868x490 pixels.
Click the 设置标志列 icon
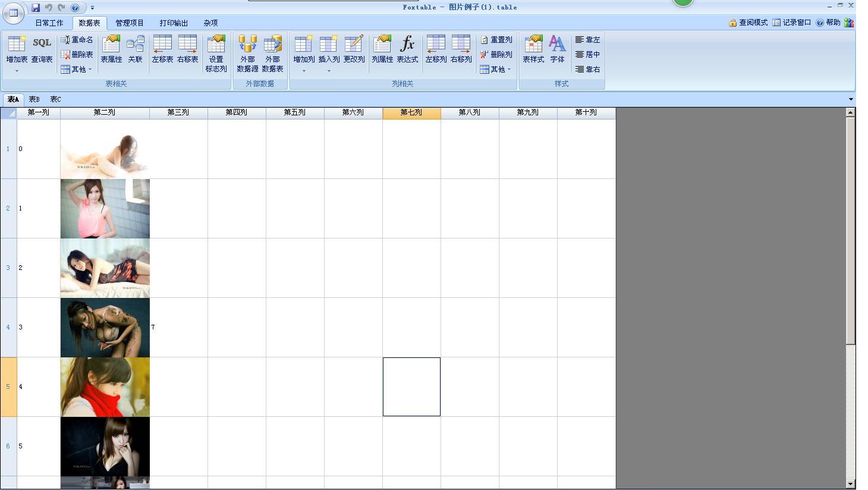coord(216,54)
